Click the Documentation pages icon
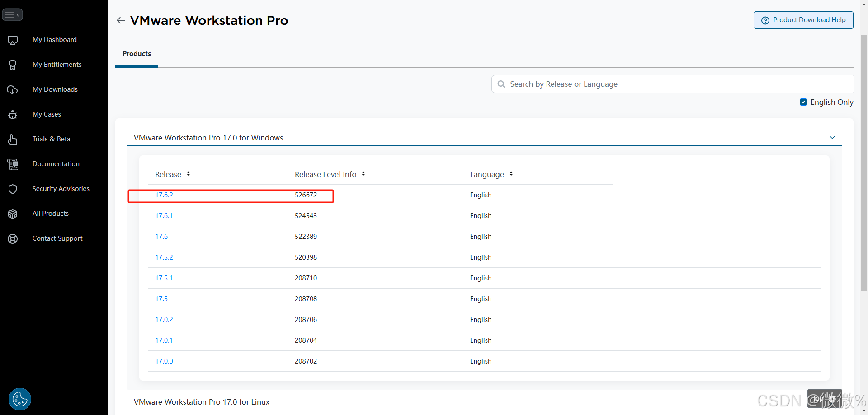 pos(13,164)
